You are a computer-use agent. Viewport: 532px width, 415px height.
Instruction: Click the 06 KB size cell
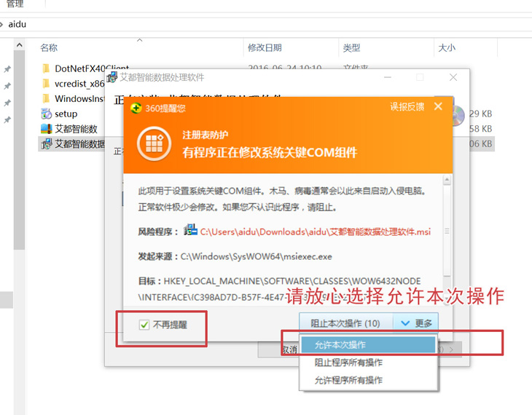point(481,144)
